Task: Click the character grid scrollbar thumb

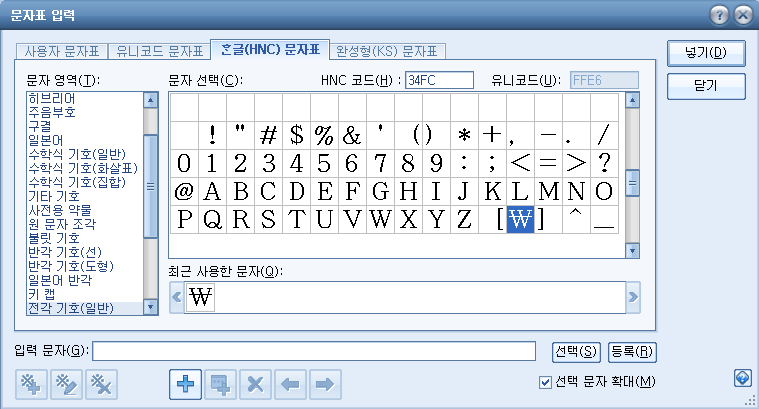Action: 632,183
